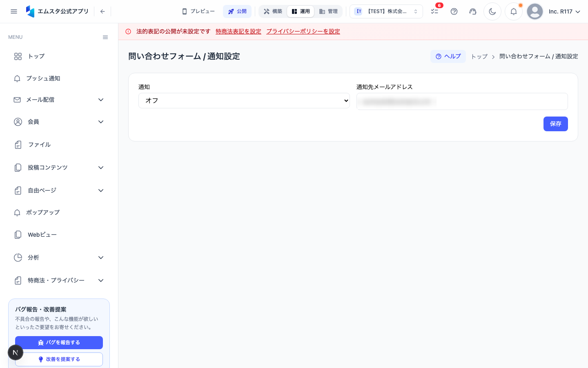
Task: Click the 特商法表記を設定 link
Action: click(x=238, y=31)
